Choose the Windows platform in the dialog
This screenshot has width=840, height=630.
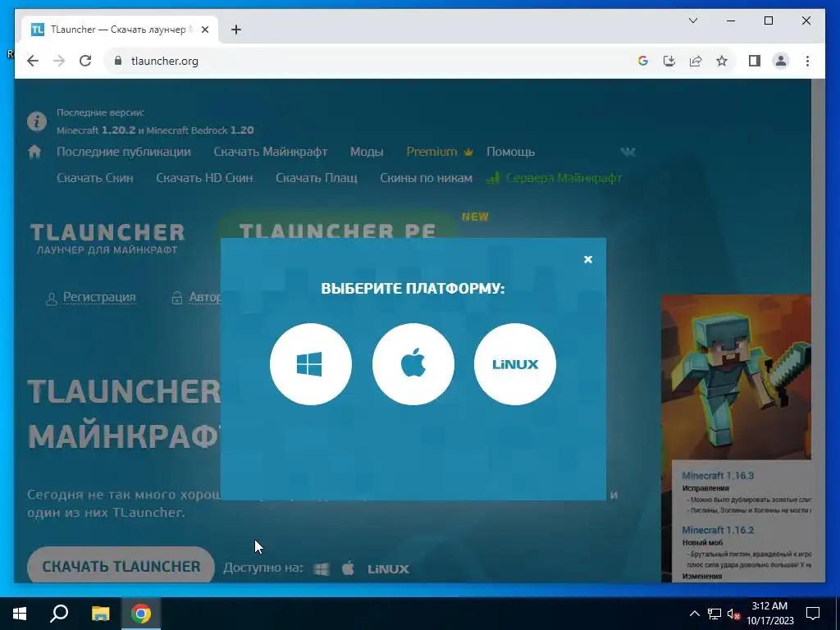pos(311,364)
